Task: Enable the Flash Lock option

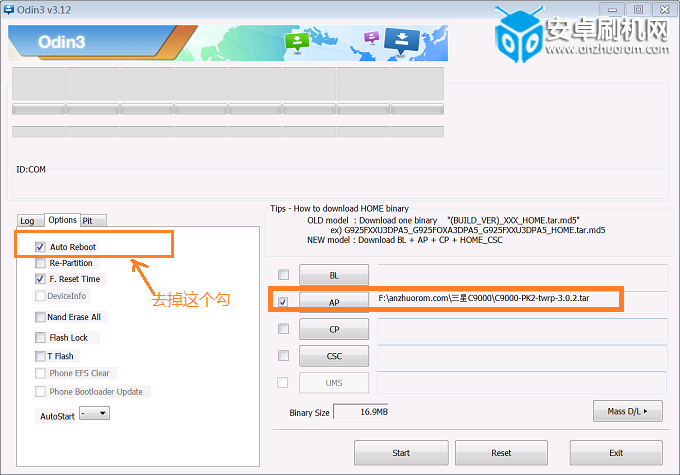Action: point(40,337)
